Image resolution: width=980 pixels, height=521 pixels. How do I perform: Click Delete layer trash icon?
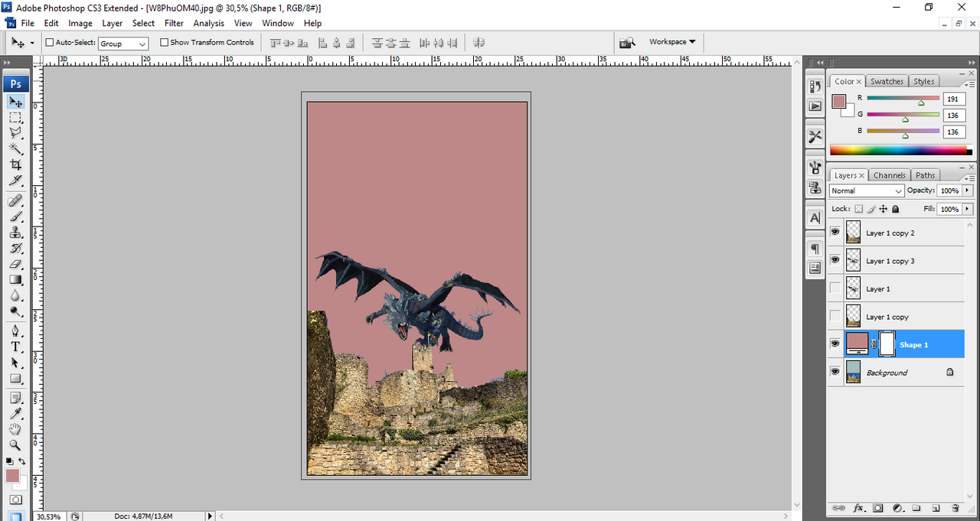[955, 508]
